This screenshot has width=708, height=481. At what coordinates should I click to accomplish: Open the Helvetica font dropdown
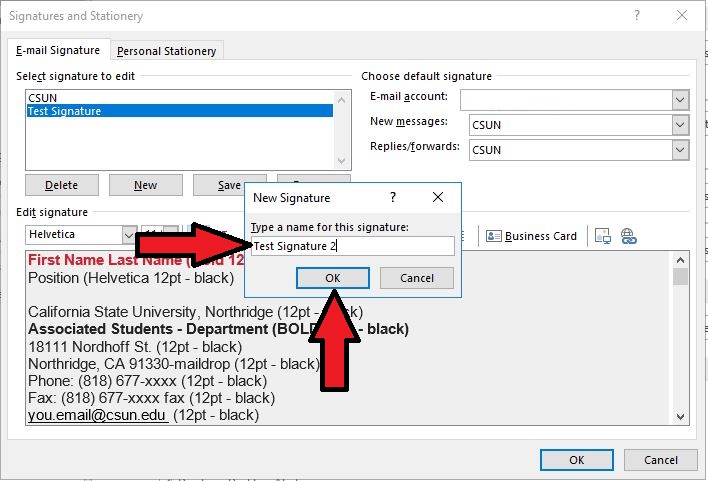pos(129,235)
